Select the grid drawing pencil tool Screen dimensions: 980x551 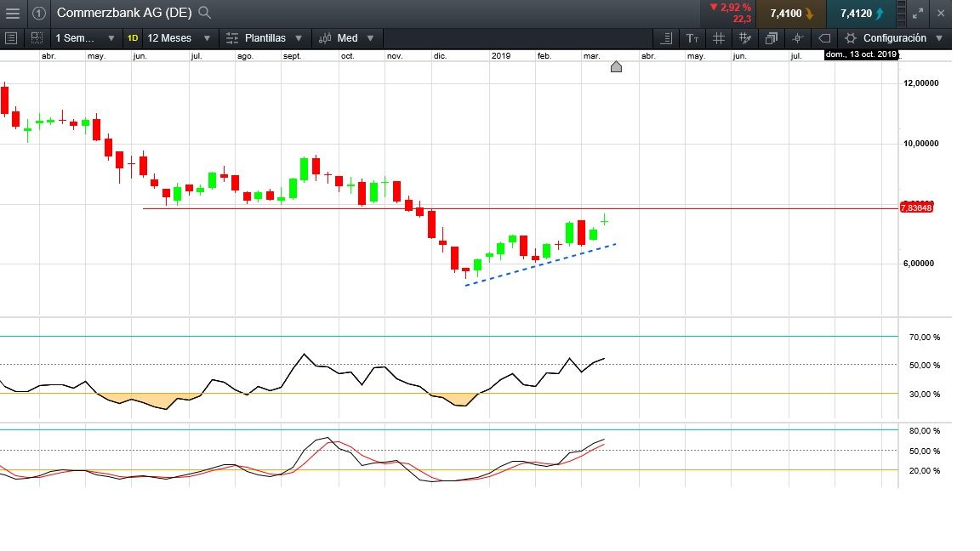(745, 38)
